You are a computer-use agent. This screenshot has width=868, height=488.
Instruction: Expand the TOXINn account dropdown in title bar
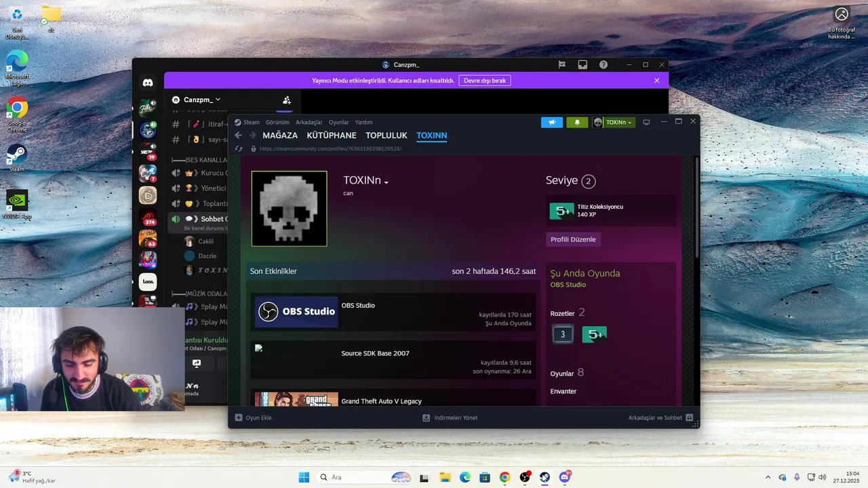coord(613,122)
